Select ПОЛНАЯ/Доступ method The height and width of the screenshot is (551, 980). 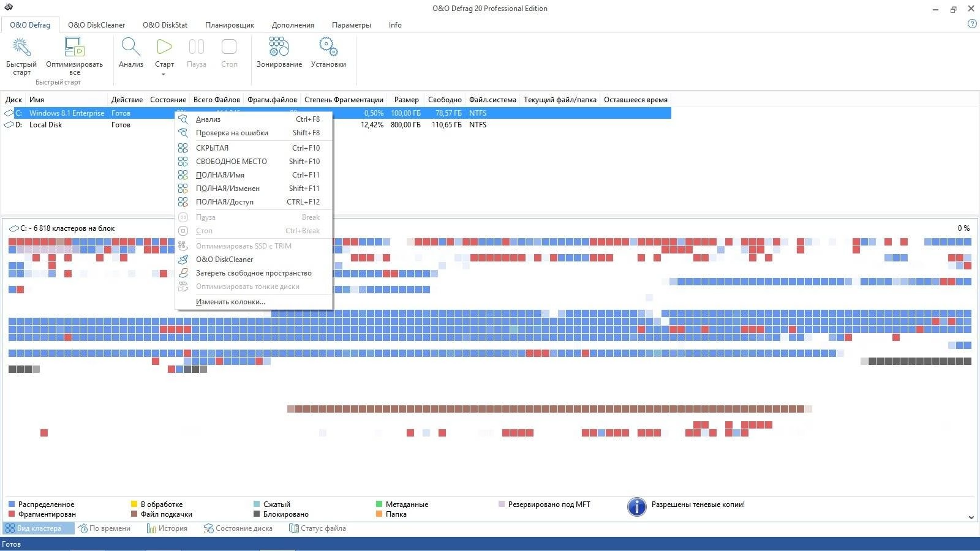(x=254, y=202)
